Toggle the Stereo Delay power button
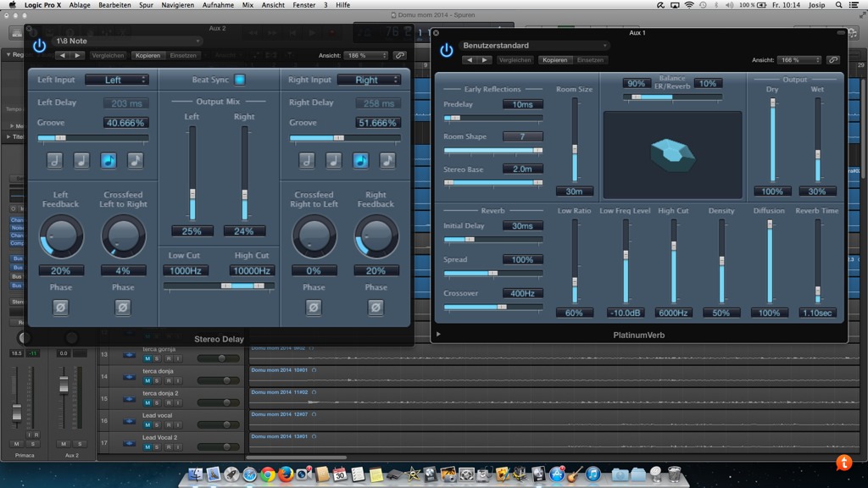 coord(39,46)
